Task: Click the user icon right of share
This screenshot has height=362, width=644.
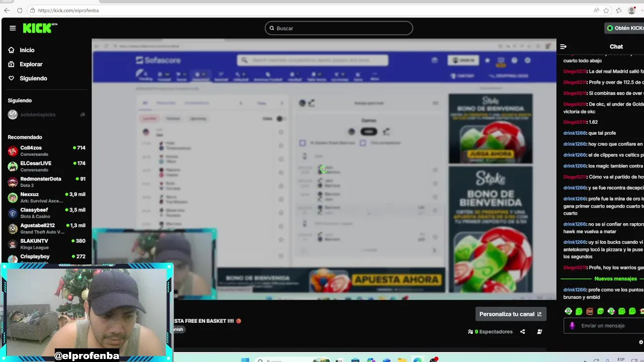Action: click(x=539, y=332)
